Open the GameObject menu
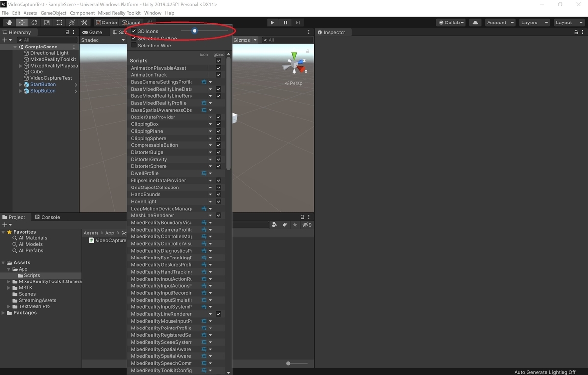Image resolution: width=588 pixels, height=375 pixels. click(53, 13)
